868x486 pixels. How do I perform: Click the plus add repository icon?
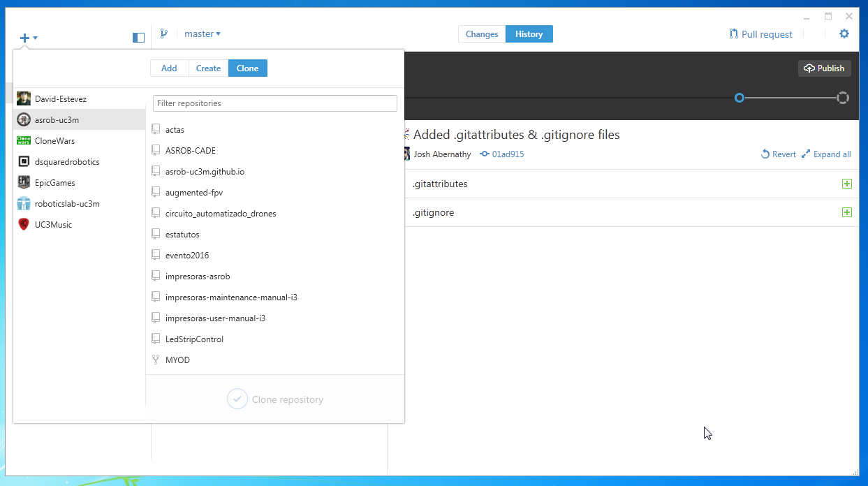[25, 38]
